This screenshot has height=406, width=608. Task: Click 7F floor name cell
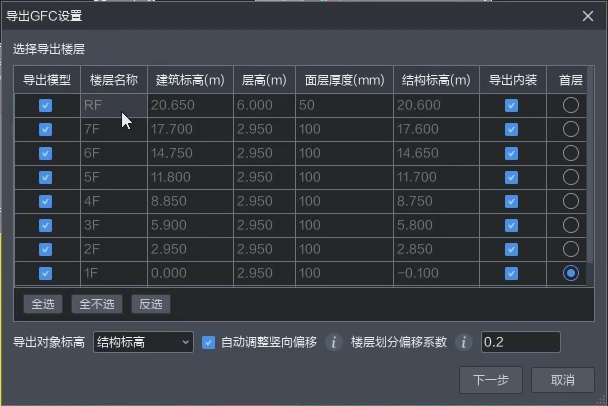(x=114, y=129)
